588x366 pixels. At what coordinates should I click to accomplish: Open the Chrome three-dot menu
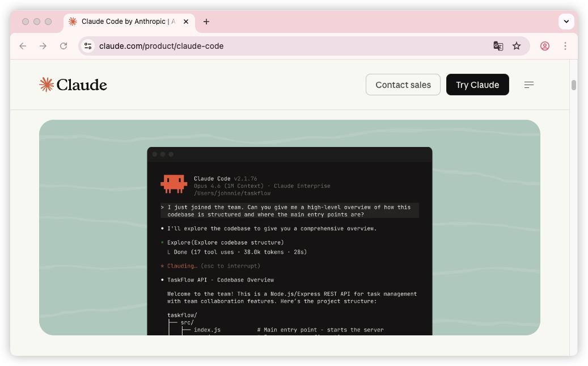565,46
